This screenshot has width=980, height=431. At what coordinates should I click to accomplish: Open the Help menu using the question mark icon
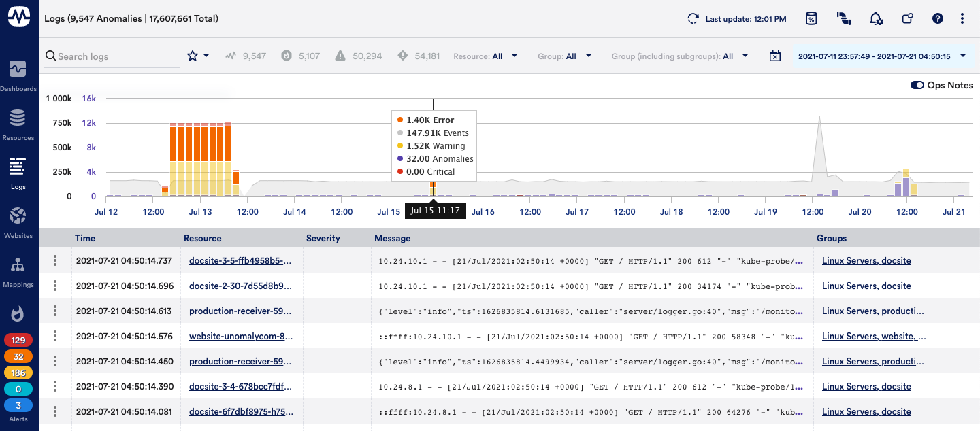[x=937, y=18]
